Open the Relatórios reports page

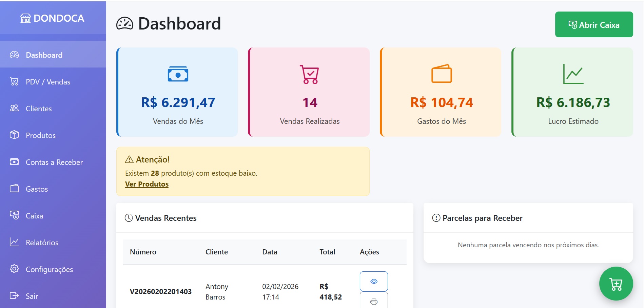pos(42,243)
